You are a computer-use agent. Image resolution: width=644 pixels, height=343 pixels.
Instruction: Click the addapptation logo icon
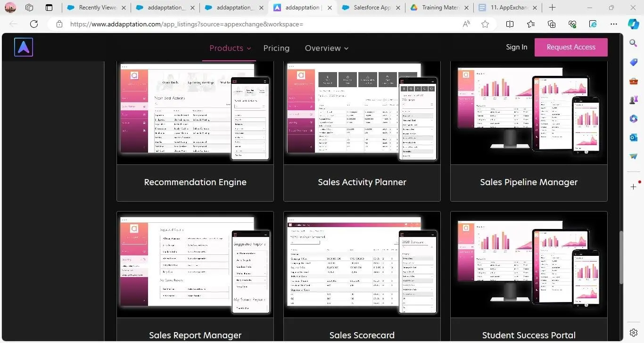[x=23, y=47]
